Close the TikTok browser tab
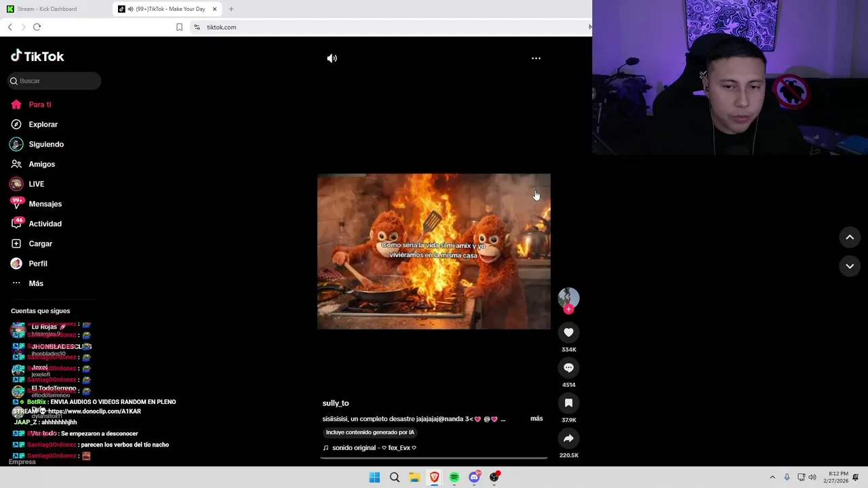Image resolution: width=868 pixels, height=488 pixels. pos(215,9)
